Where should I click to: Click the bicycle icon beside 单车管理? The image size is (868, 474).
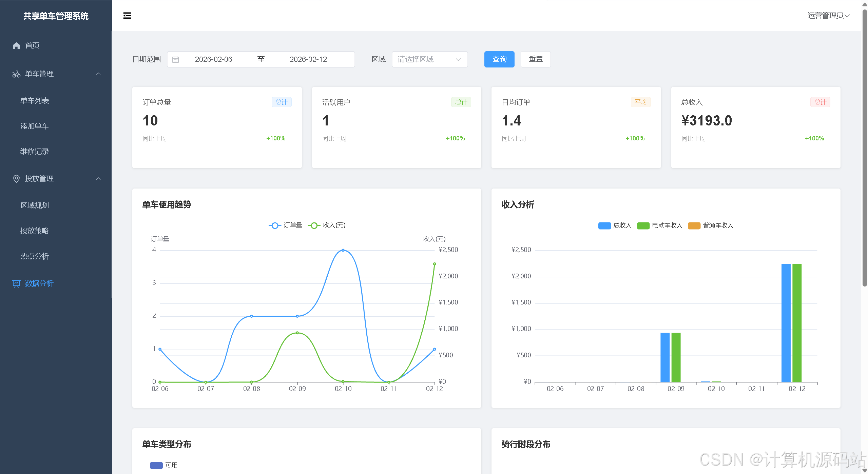pyautogui.click(x=16, y=74)
